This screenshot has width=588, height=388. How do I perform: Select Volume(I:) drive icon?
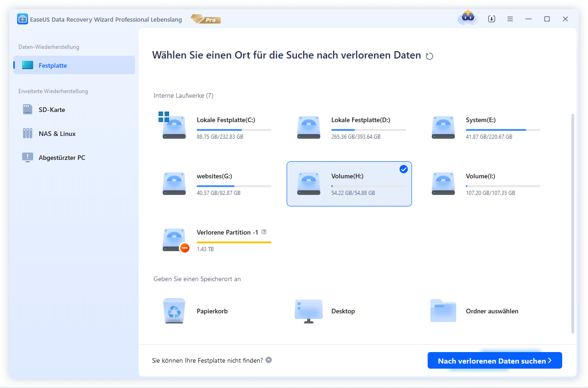click(443, 184)
